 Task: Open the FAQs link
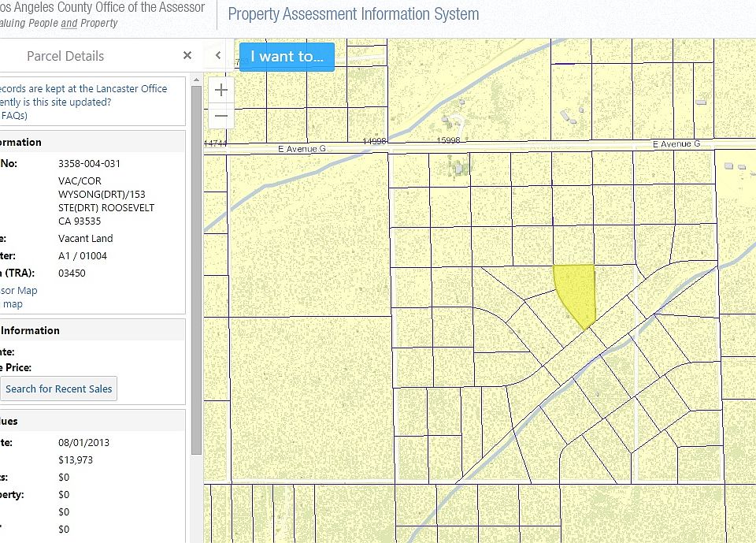(x=13, y=116)
